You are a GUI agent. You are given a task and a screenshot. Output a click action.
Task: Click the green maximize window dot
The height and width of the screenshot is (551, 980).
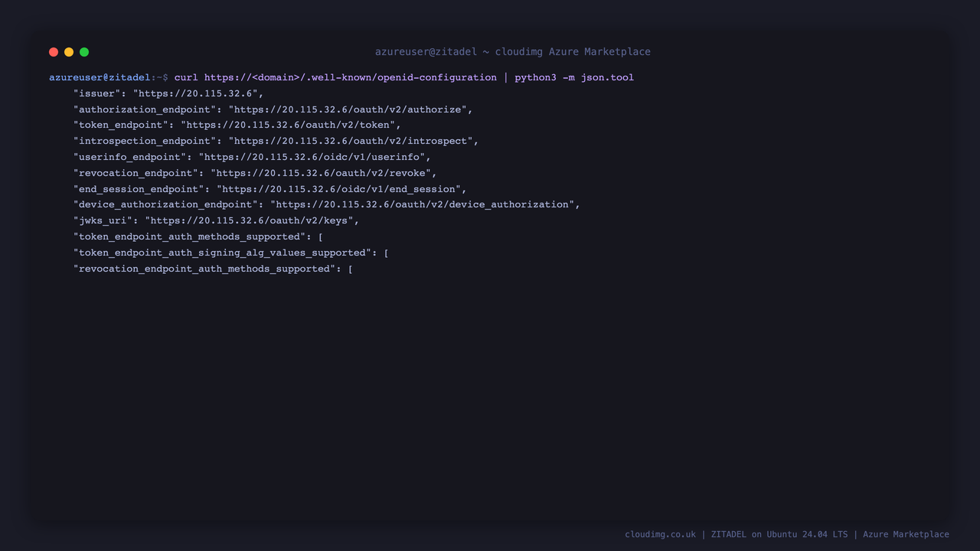pyautogui.click(x=84, y=52)
